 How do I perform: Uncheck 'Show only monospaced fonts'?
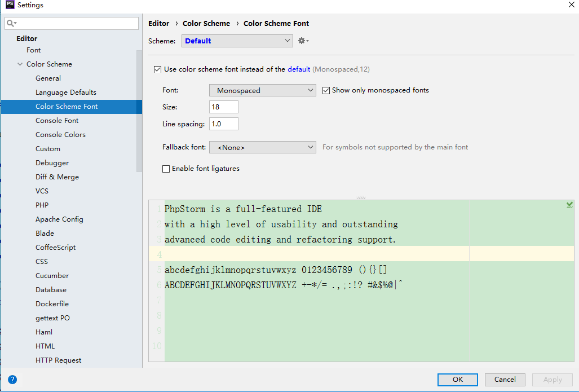point(326,90)
